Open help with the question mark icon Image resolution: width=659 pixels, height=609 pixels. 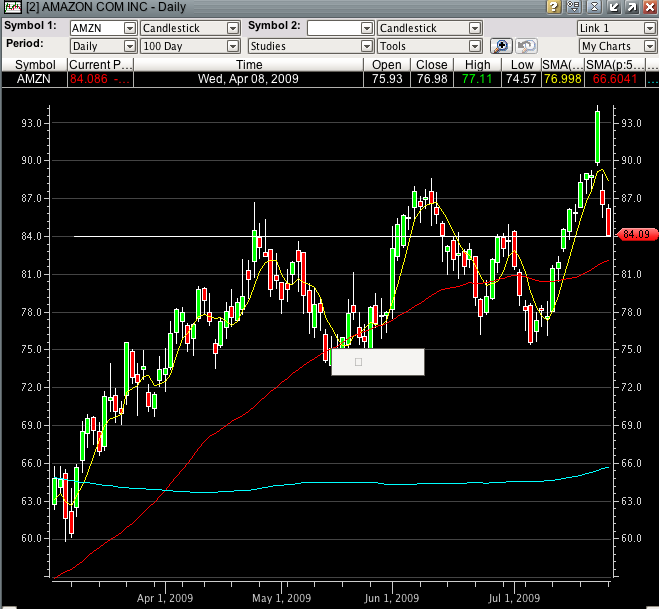pos(554,8)
